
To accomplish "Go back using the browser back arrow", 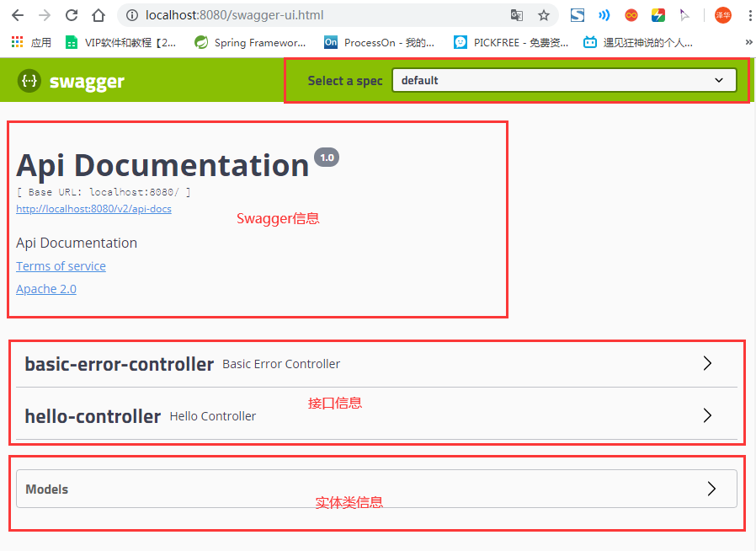I will [18, 15].
